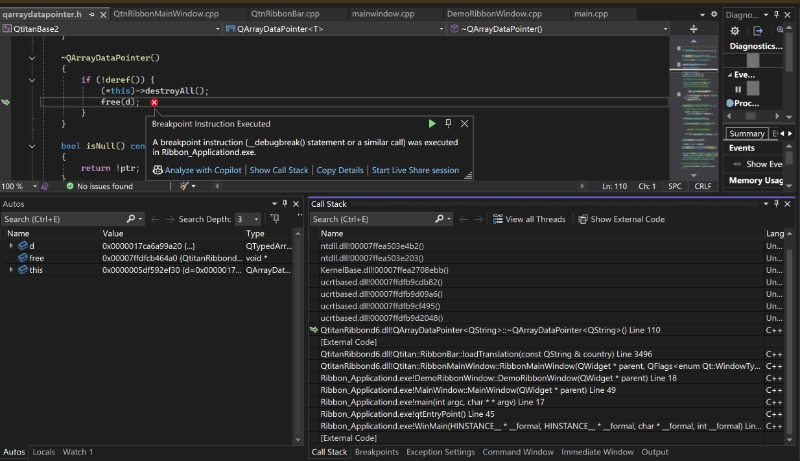Open the DemoRibbonWindow.cpp tab
The image size is (800, 461).
click(x=494, y=14)
